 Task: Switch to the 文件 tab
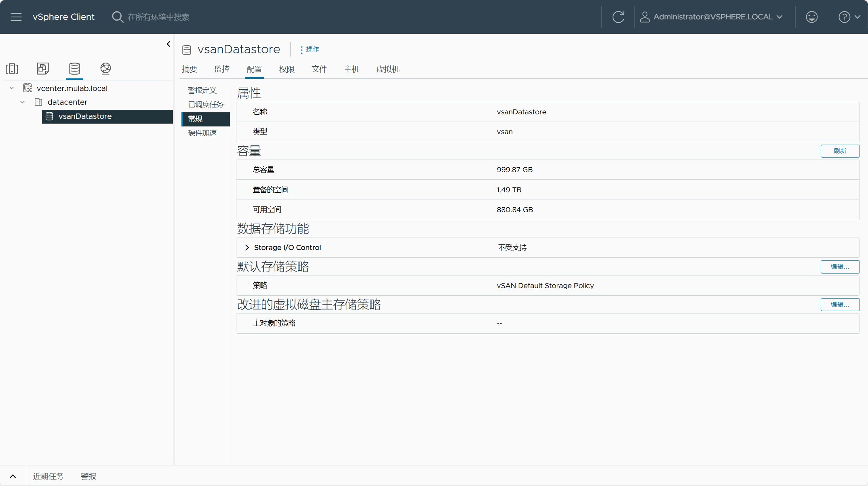[319, 69]
